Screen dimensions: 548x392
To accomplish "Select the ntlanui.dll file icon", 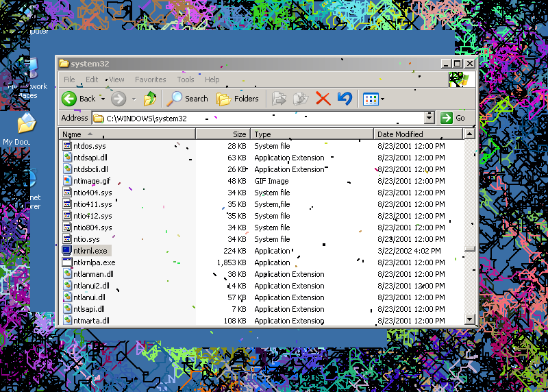I will tap(67, 297).
